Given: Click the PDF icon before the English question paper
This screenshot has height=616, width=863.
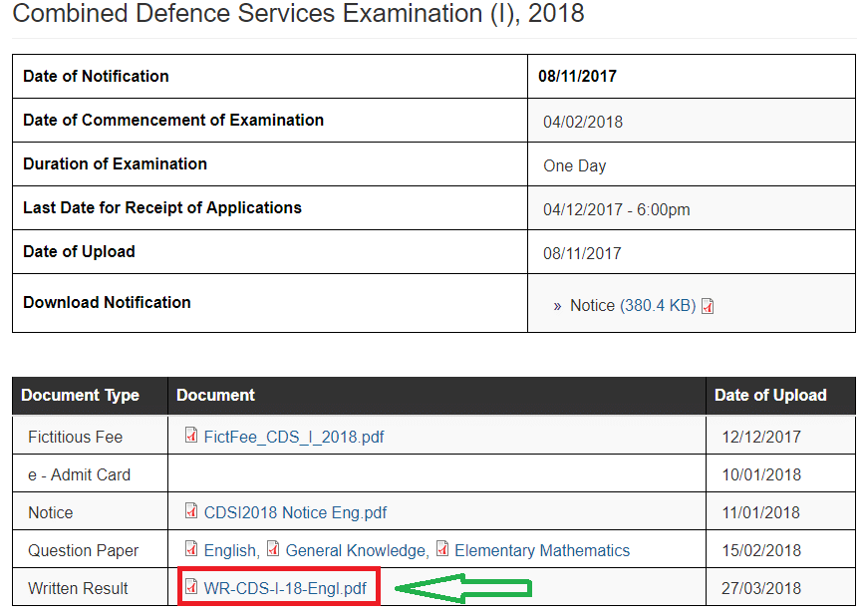Looking at the screenshot, I should click(x=189, y=550).
